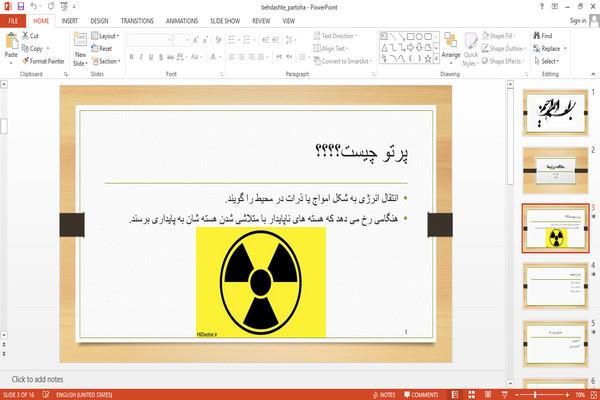Open the Text Direction dropdown
The image size is (600, 400).
coord(336,36)
